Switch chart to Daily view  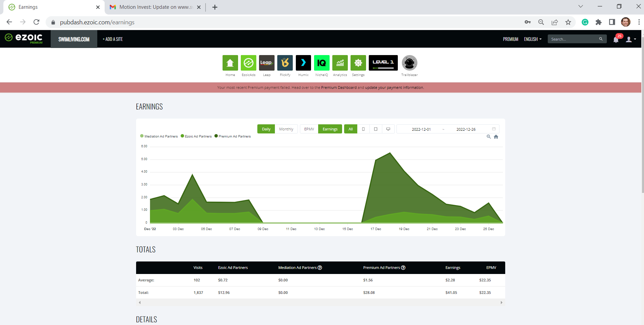click(x=266, y=129)
